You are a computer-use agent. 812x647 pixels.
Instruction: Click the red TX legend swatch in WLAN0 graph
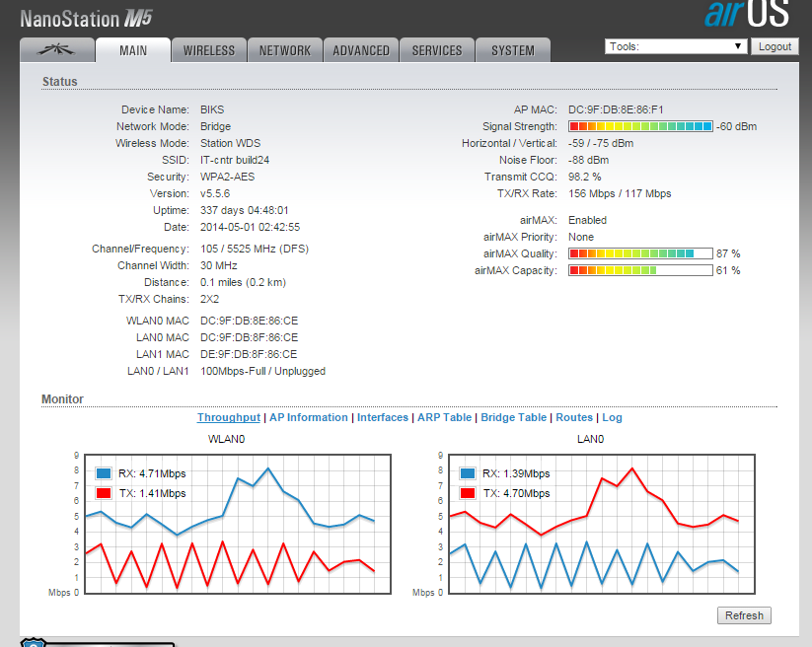[104, 493]
